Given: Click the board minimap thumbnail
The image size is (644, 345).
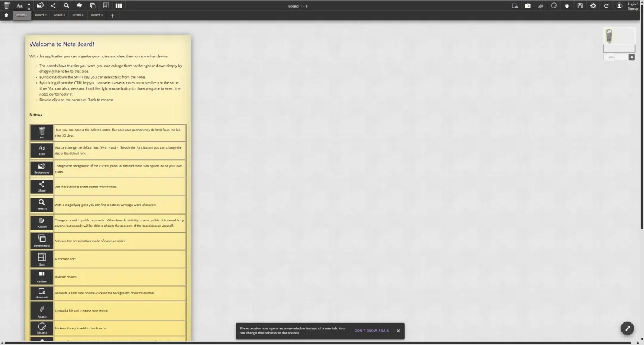Looking at the screenshot, I should click(619, 39).
